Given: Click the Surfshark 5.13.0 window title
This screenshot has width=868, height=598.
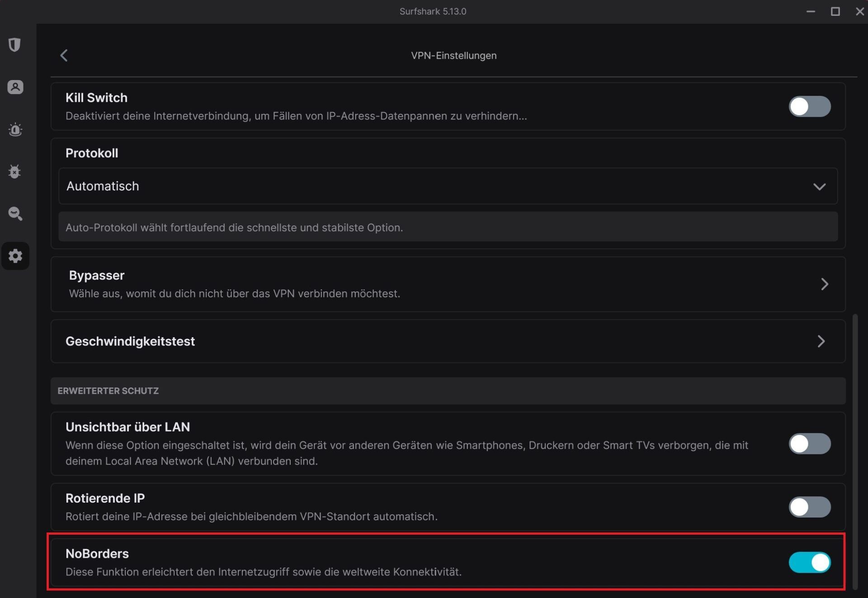Looking at the screenshot, I should pyautogui.click(x=433, y=11).
